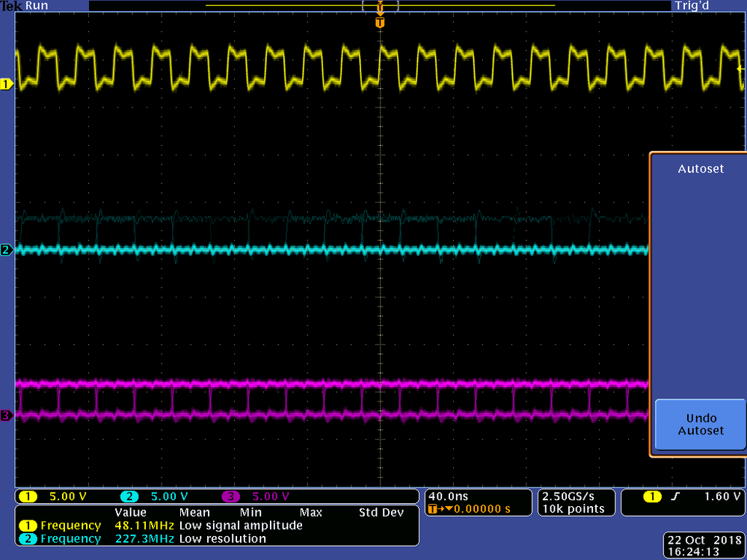
Task: Click the rising edge trigger slope icon
Action: click(675, 496)
